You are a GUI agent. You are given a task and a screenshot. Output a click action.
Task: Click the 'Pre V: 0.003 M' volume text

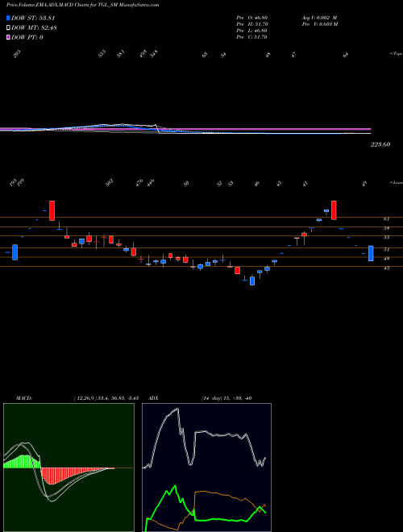tap(319, 24)
